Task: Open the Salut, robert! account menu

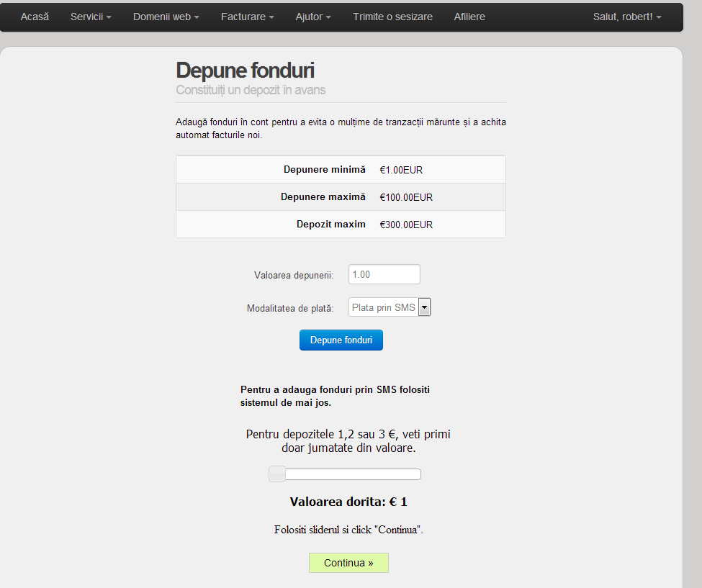Action: coord(626,17)
